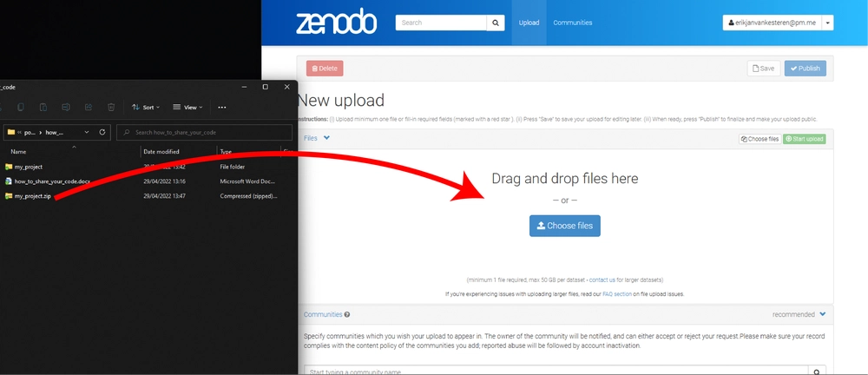Click the Paste icon in File Explorer toolbar
This screenshot has height=375, width=868.
tap(43, 107)
